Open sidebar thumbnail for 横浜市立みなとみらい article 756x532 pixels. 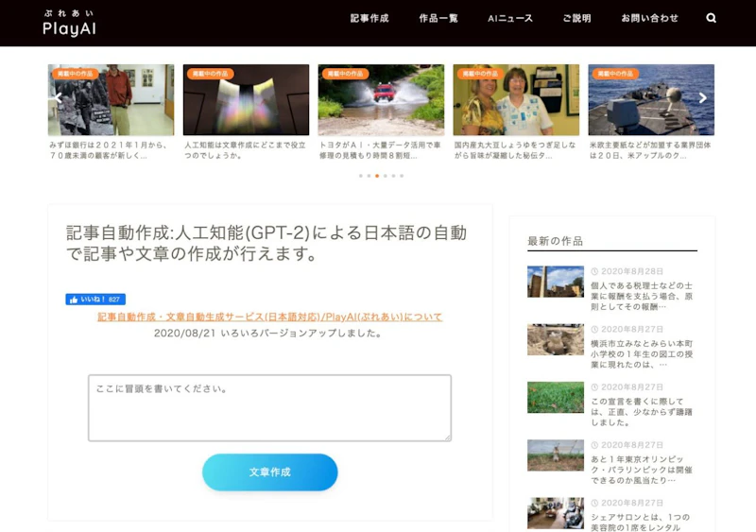tap(556, 339)
